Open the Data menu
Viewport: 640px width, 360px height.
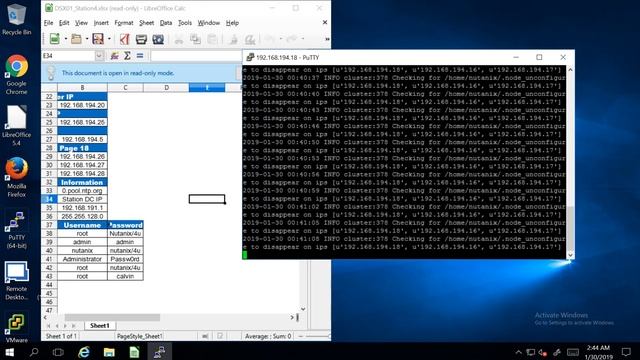pos(166,23)
